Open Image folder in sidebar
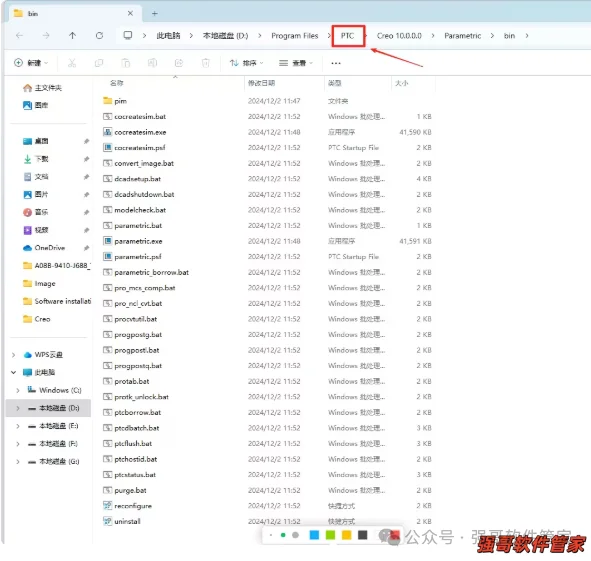 39,284
